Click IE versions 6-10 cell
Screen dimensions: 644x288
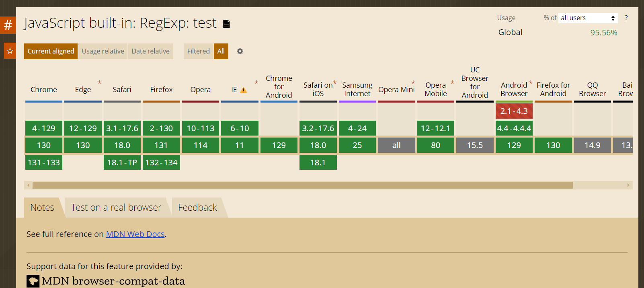point(240,128)
